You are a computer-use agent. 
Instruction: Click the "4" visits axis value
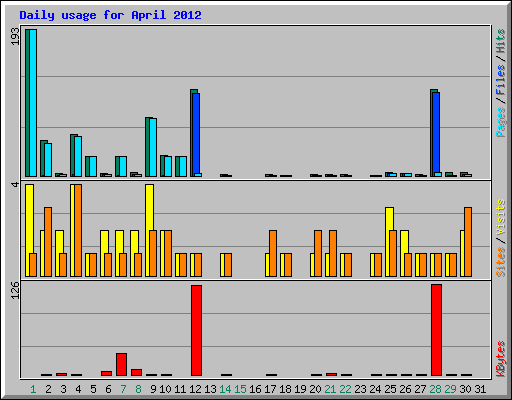pos(15,184)
